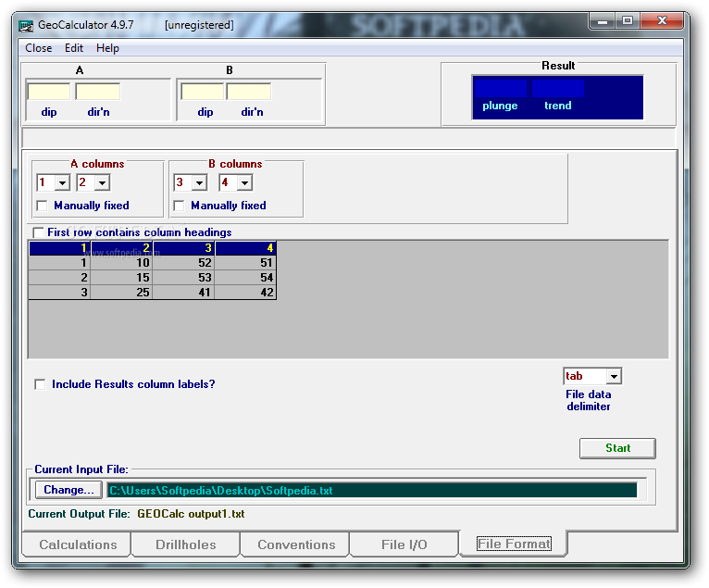The width and height of the screenshot is (709, 588).
Task: Click grid cell with value 15
Action: 122,278
